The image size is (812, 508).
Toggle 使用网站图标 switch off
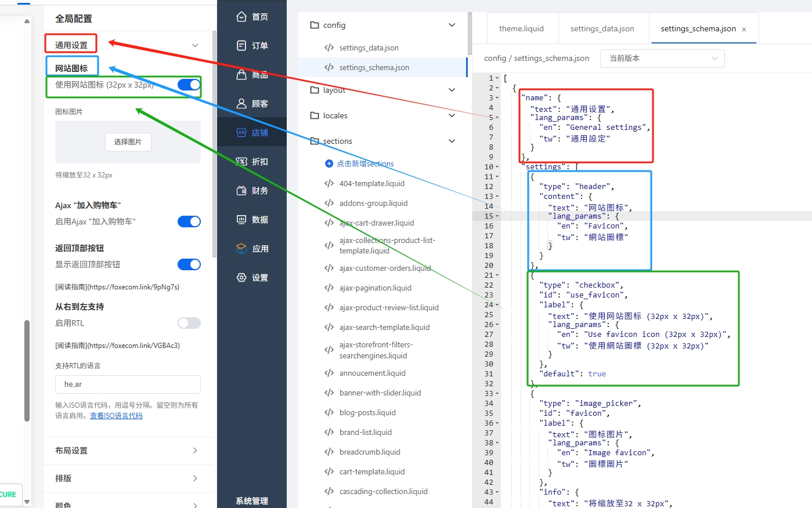pyautogui.click(x=189, y=85)
